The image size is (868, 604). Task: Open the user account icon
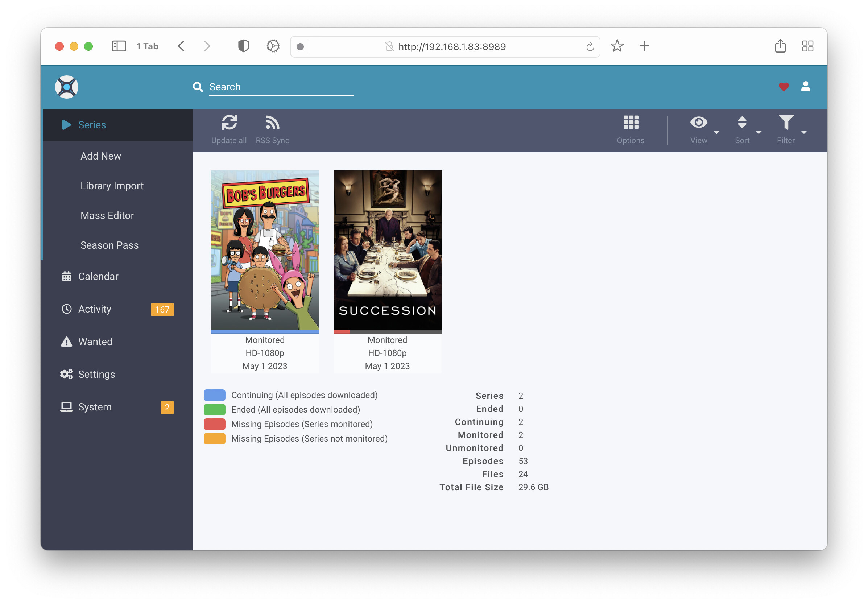pos(806,87)
